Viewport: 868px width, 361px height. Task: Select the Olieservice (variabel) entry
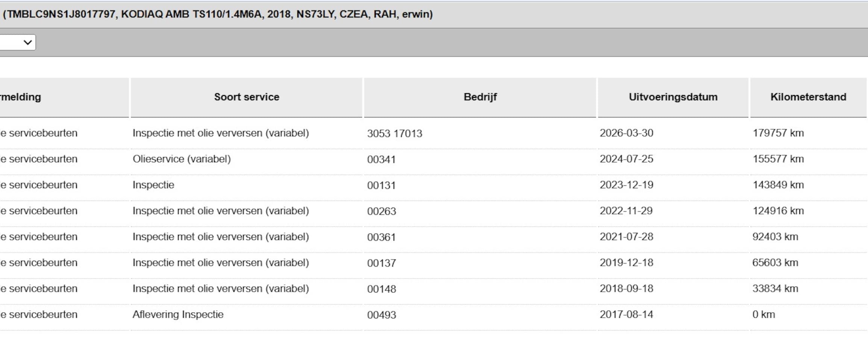[x=182, y=159]
